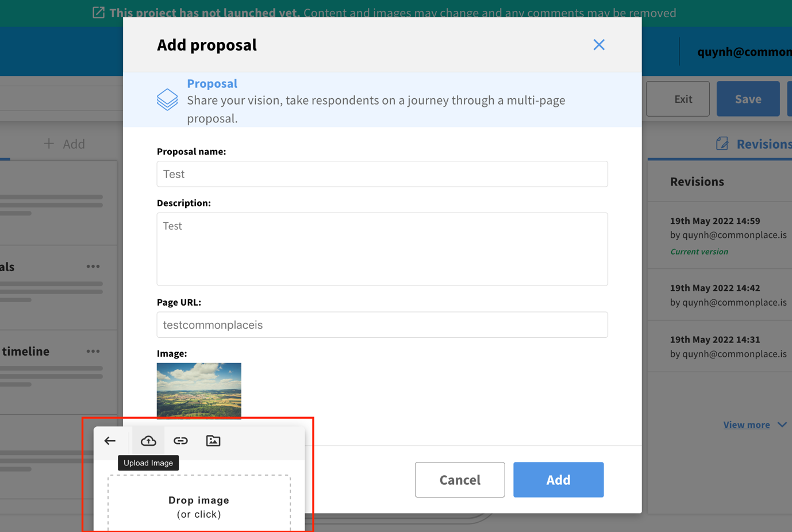Screen dimensions: 792x532
Task: Open the image gallery icon in picker
Action: [213, 441]
